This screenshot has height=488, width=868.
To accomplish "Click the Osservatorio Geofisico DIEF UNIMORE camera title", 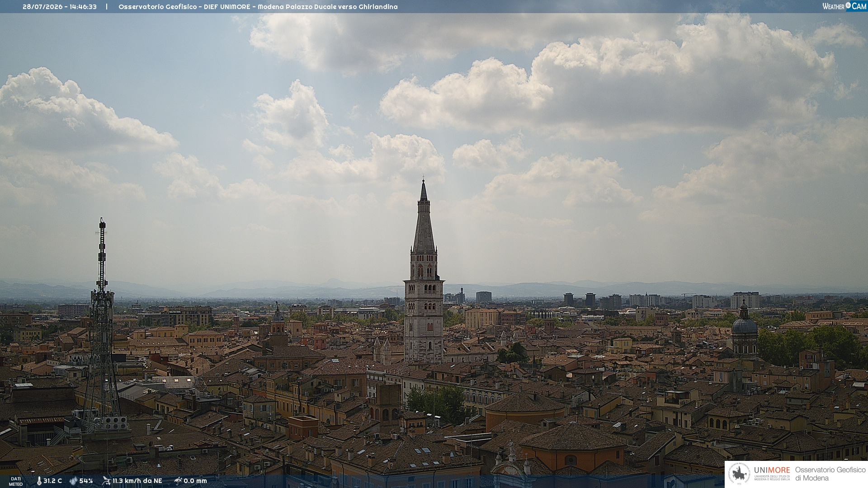I will click(258, 7).
